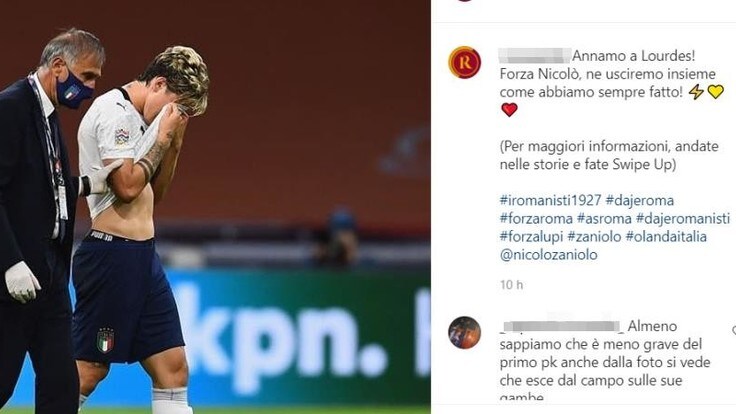Screen dimensions: 736x414
Task: Click the blurred commenter username
Action: point(560,326)
